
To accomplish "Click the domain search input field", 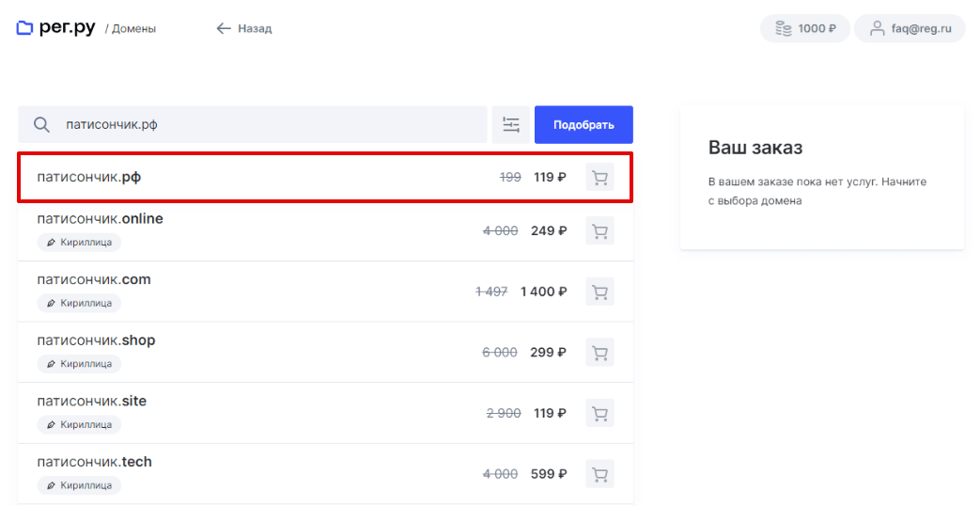I will pyautogui.click(x=263, y=125).
